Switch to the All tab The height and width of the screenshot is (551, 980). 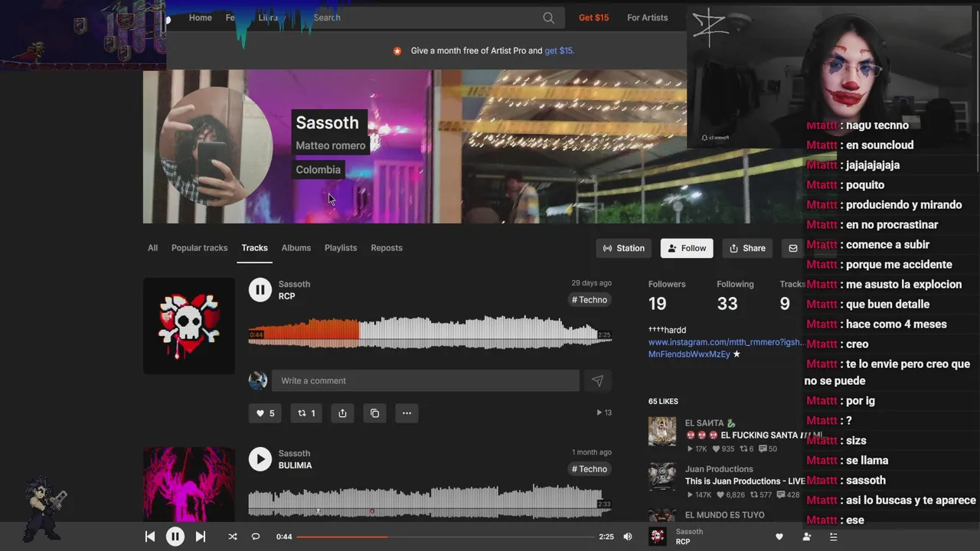(152, 248)
